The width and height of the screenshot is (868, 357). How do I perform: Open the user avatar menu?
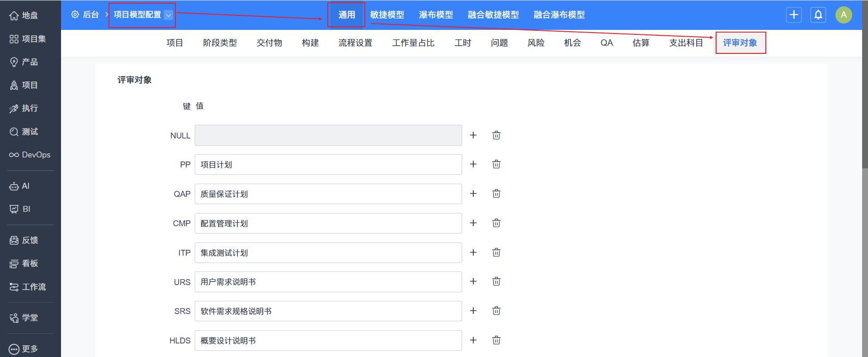pos(844,15)
